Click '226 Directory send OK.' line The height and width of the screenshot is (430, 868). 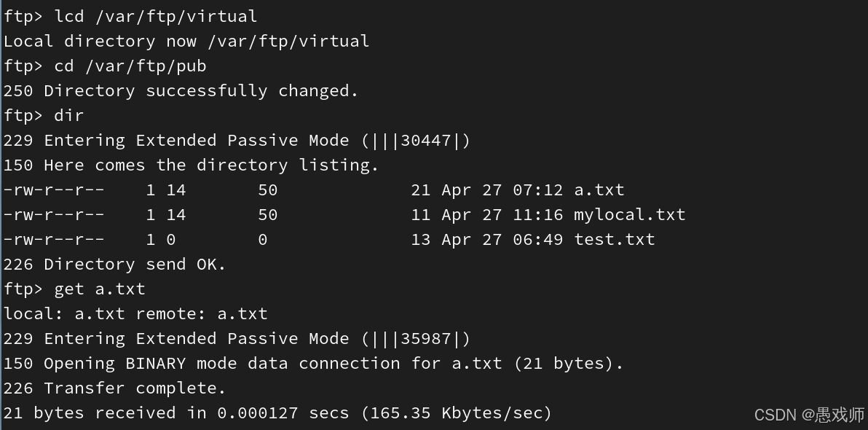coord(115,265)
